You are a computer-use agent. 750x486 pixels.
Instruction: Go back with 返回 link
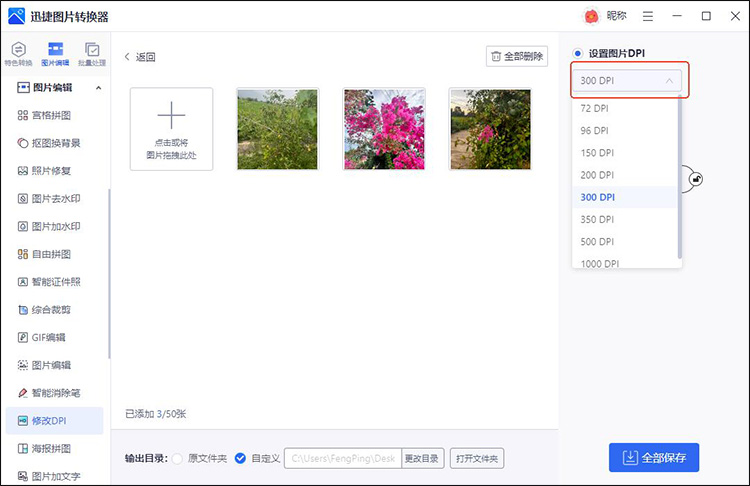tap(140, 57)
